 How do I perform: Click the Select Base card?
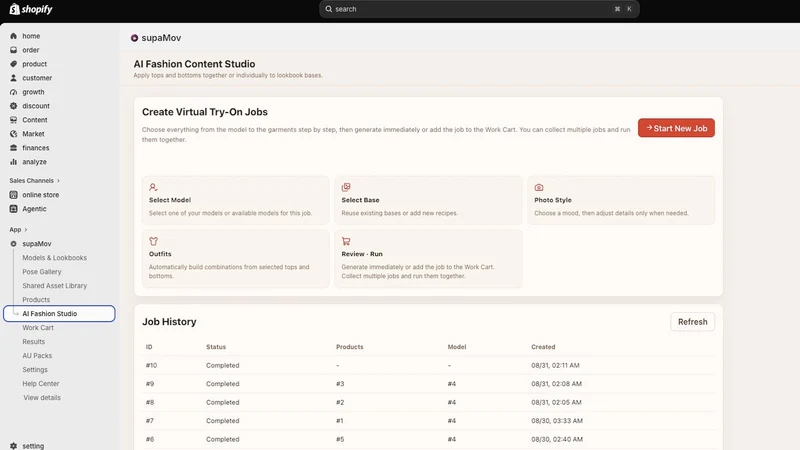[429, 200]
